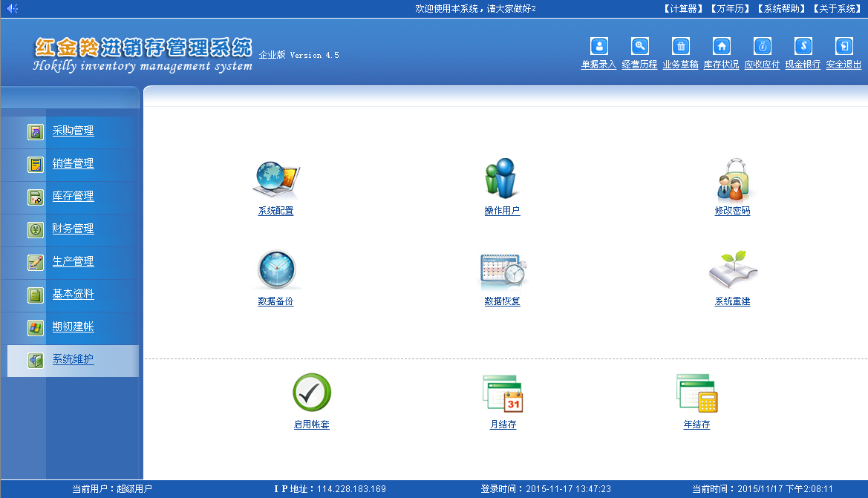The height and width of the screenshot is (498, 868).
Task: Click the 库存状况 home toolbar icon
Action: click(x=721, y=47)
